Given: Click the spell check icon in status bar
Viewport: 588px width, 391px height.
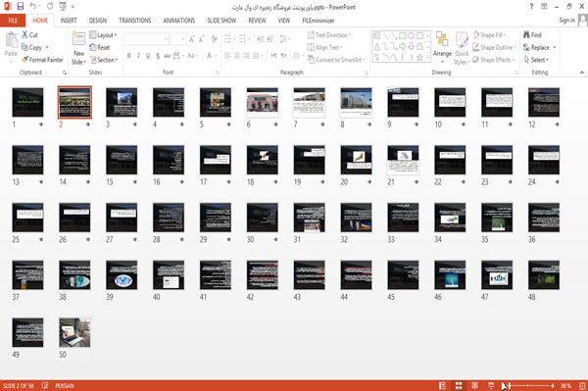Looking at the screenshot, I should (45, 385).
